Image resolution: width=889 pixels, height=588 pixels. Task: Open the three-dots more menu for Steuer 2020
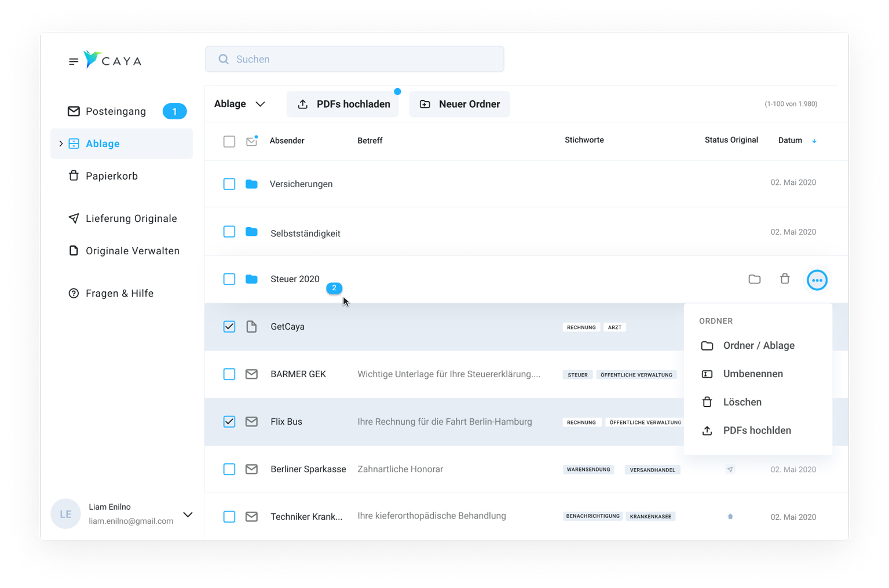pos(817,280)
